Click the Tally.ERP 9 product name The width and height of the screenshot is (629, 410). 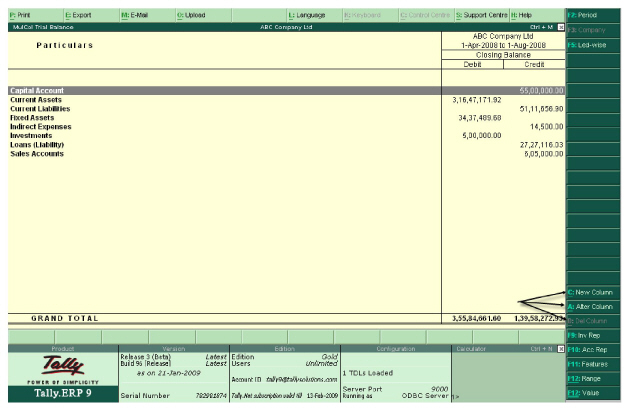click(63, 394)
